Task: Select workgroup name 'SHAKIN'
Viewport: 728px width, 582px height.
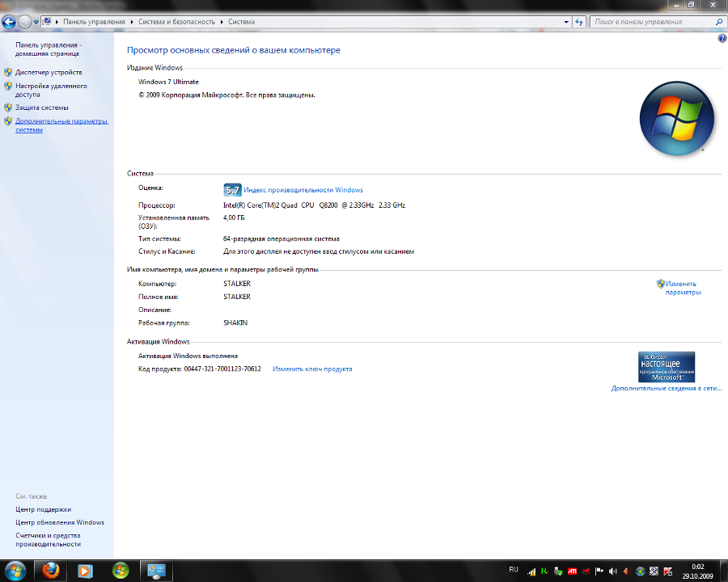Action: point(235,323)
